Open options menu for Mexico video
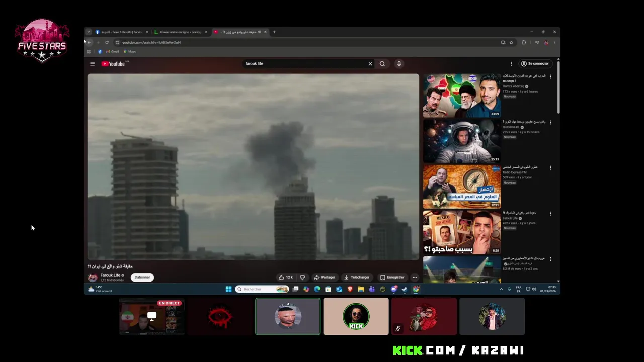The image size is (644, 362). [x=550, y=213]
